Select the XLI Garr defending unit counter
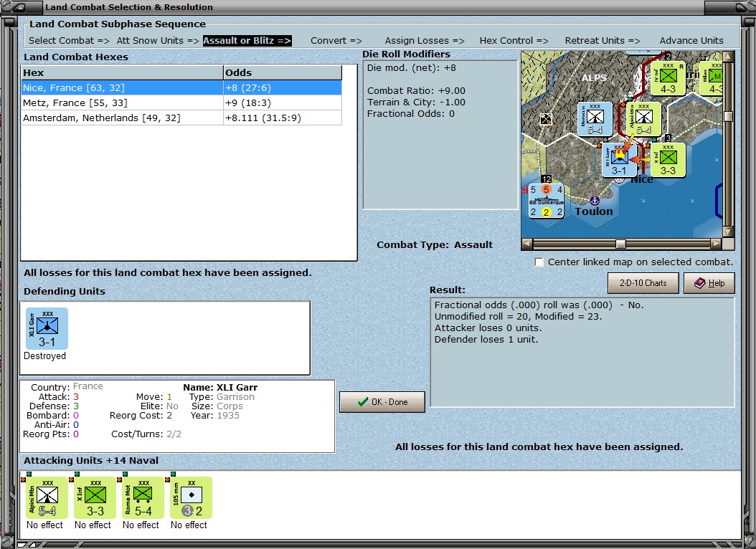Image resolution: width=756 pixels, height=549 pixels. (x=47, y=328)
